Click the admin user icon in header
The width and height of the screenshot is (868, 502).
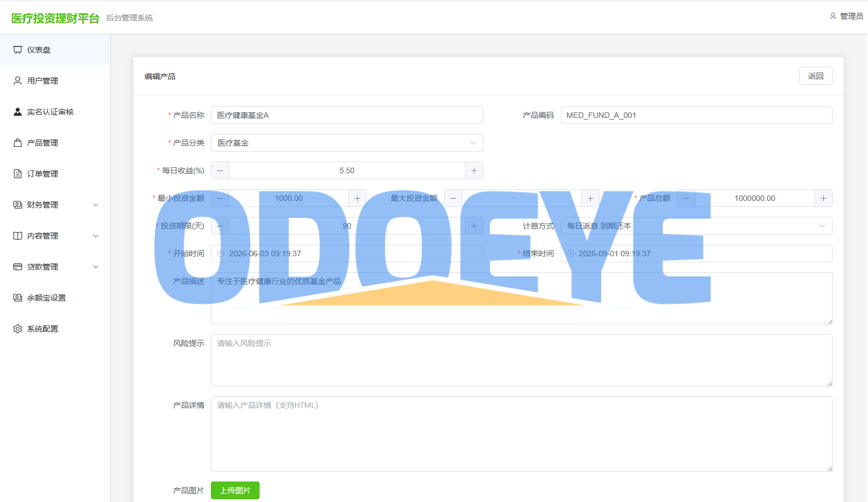coord(833,16)
